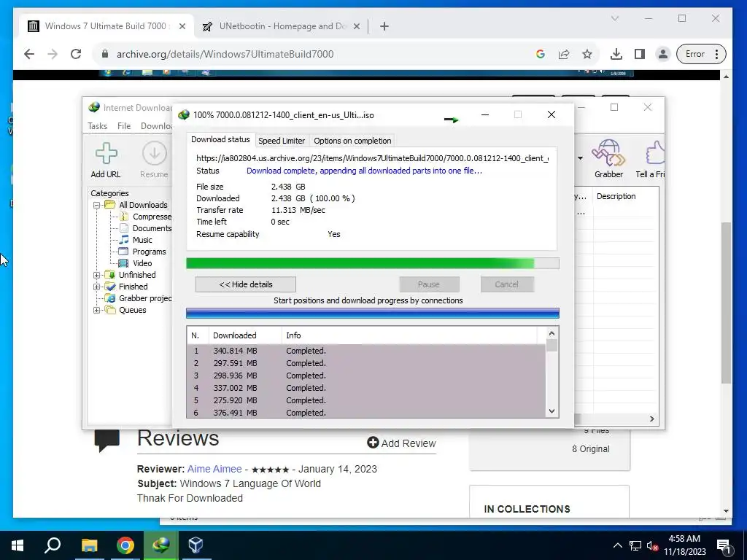Switch to Windows 7 Ultimate Build 7000 tab
The image size is (747, 560).
click(x=105, y=26)
